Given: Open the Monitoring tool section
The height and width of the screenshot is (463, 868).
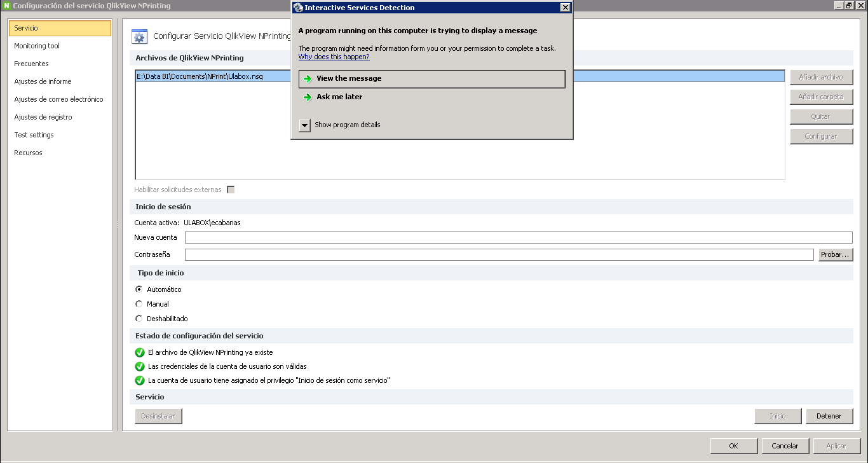Looking at the screenshot, I should (x=60, y=46).
